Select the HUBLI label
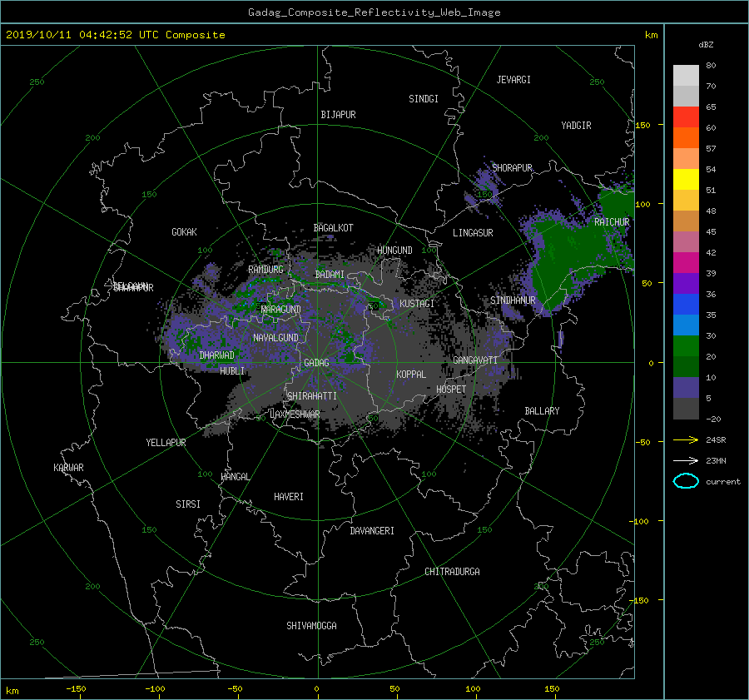 (232, 370)
